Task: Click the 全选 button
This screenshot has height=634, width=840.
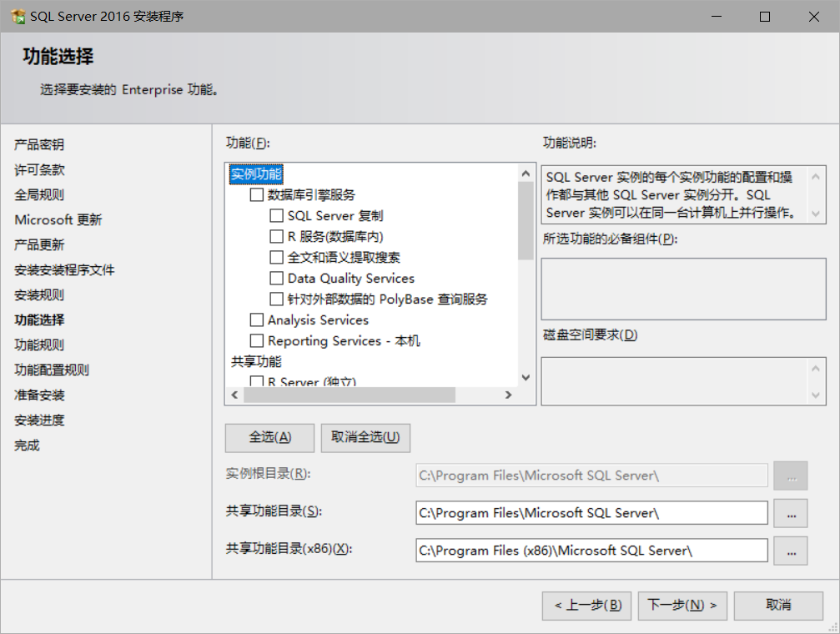Action: (x=269, y=437)
